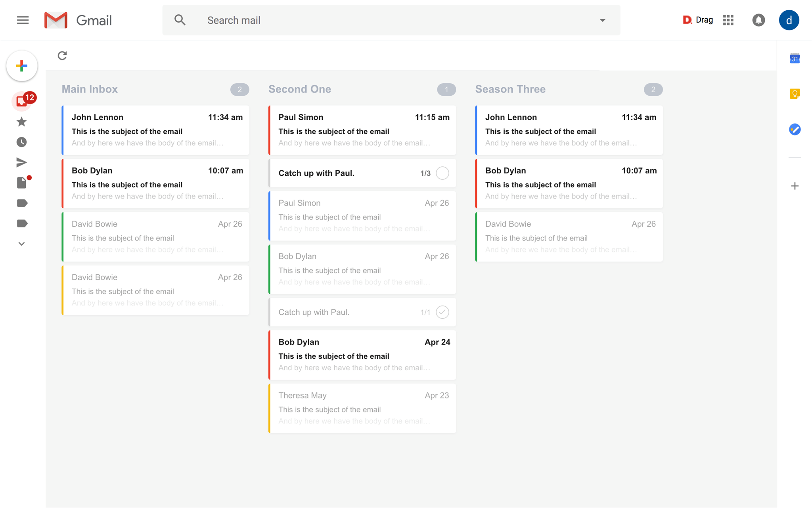The width and height of the screenshot is (812, 508).
Task: Click Google Apps grid icon
Action: [x=728, y=21]
